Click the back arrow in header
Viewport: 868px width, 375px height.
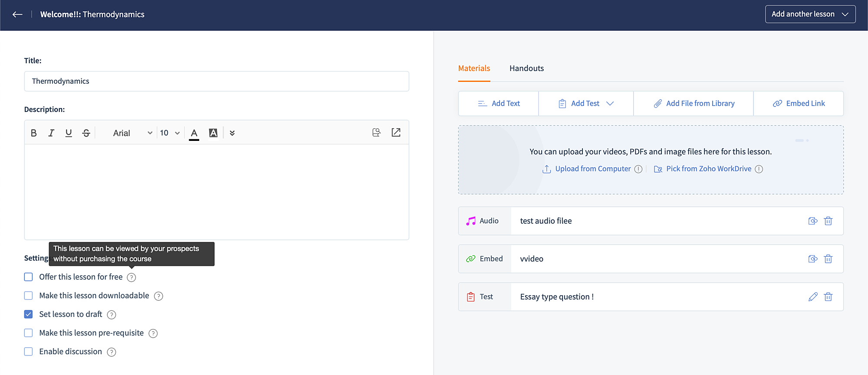coord(17,14)
